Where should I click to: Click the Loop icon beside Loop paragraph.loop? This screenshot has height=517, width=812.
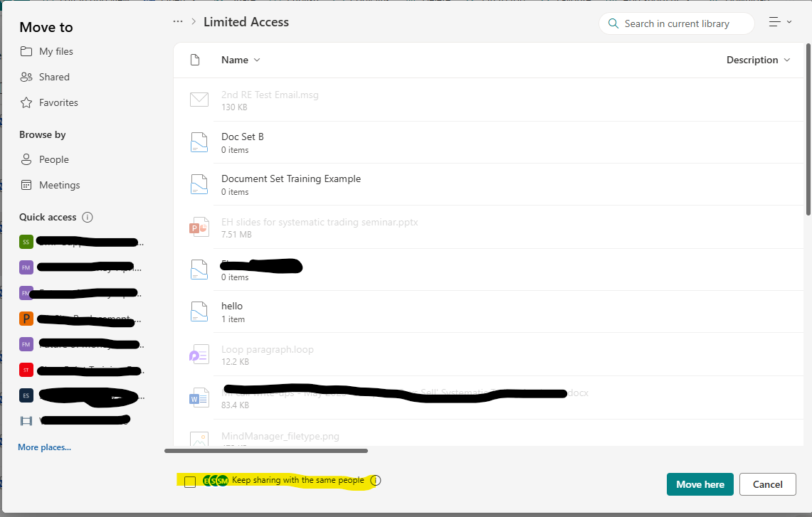(199, 354)
